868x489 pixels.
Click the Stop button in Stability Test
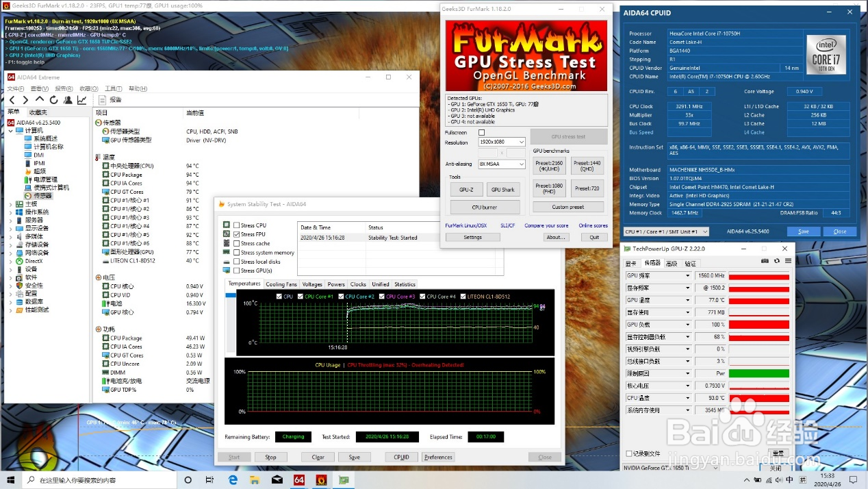(x=270, y=457)
